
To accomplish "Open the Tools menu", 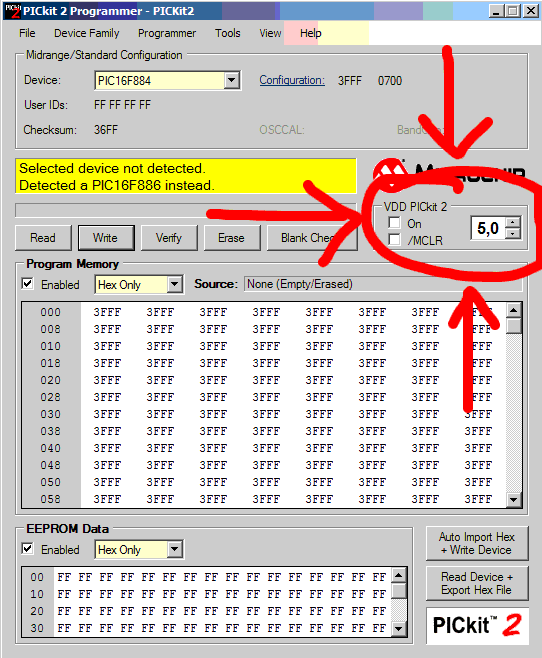I will (227, 33).
